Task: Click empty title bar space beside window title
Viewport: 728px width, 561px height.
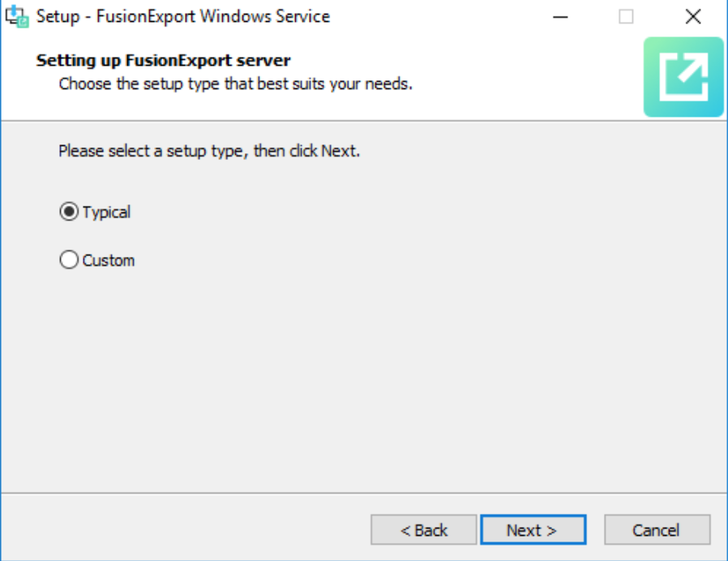Action: [438, 16]
